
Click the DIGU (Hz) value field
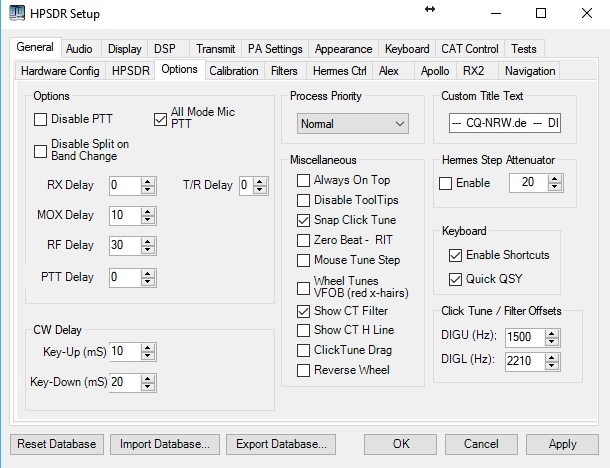tap(525, 337)
